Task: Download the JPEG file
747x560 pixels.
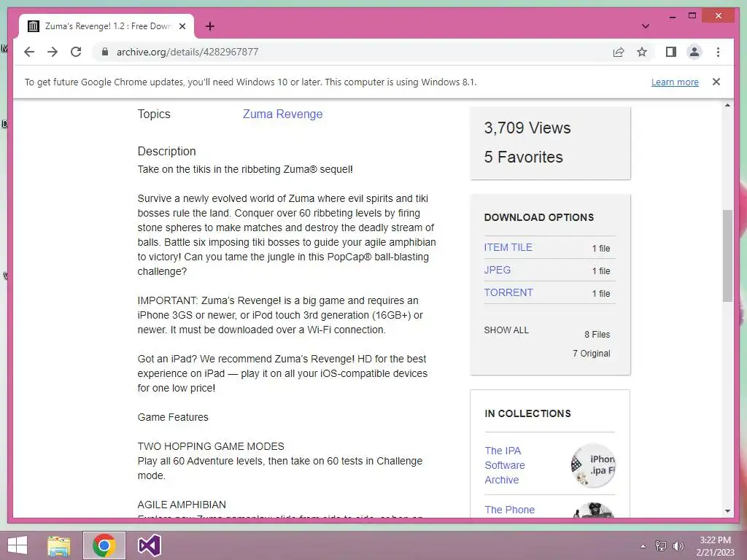Action: 497,270
